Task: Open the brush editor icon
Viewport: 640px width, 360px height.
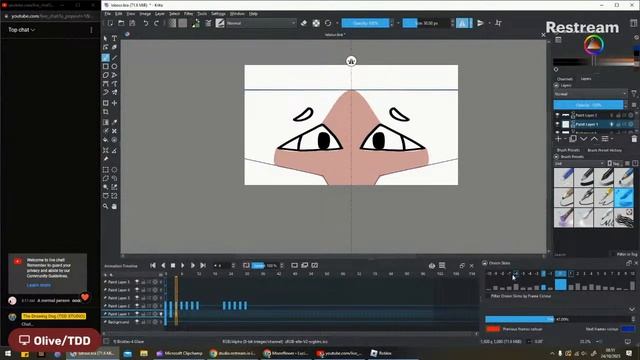Action: [208, 23]
